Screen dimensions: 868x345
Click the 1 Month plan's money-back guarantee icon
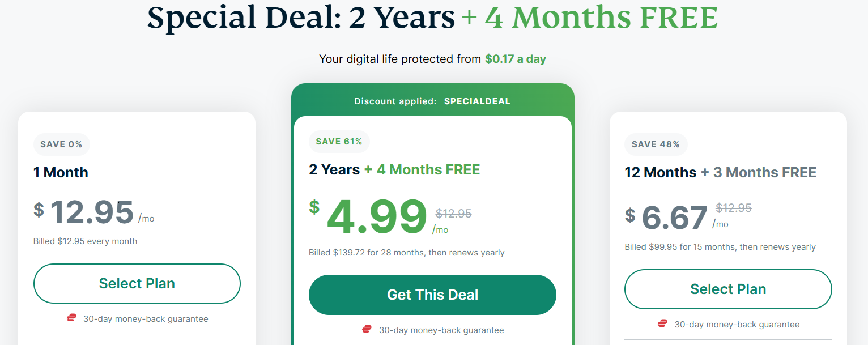pyautogui.click(x=71, y=318)
